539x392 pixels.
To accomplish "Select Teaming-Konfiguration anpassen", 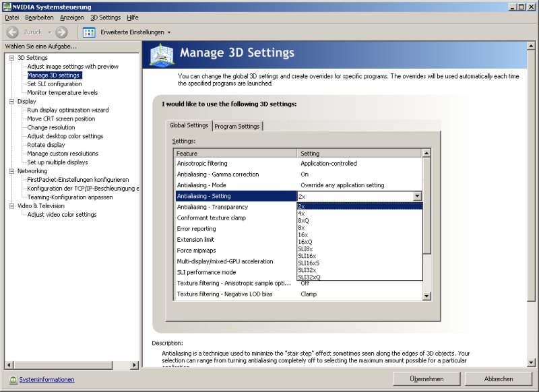I will click(x=70, y=197).
